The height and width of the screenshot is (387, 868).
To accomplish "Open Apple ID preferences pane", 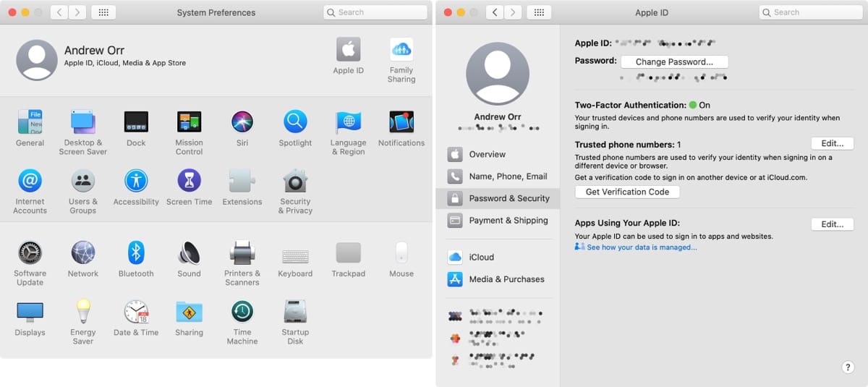I will (349, 56).
